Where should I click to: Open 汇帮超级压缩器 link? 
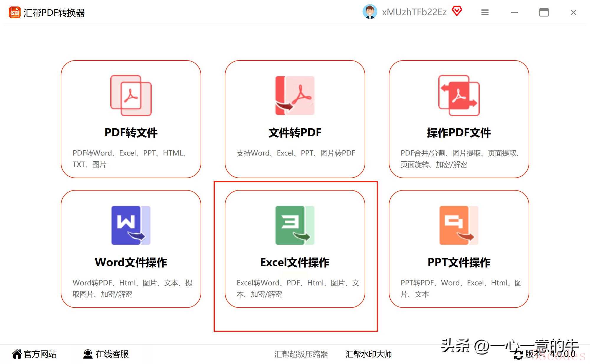(301, 354)
